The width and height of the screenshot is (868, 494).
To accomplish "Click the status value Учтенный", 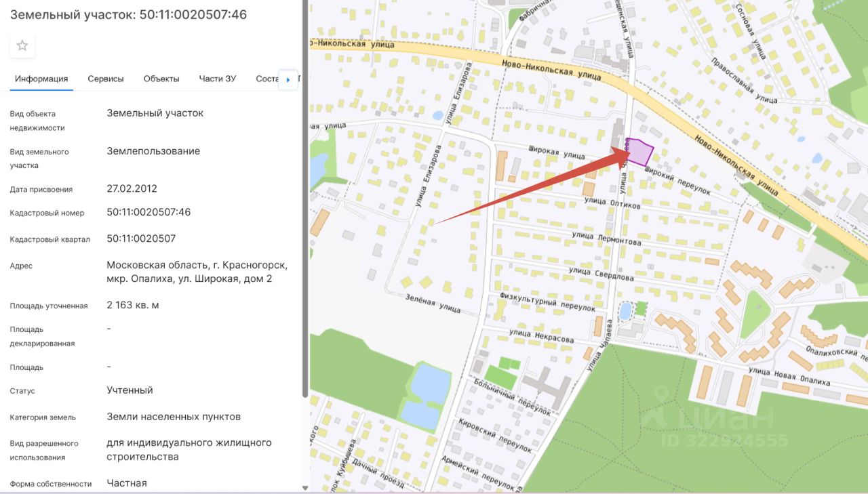I will point(130,390).
